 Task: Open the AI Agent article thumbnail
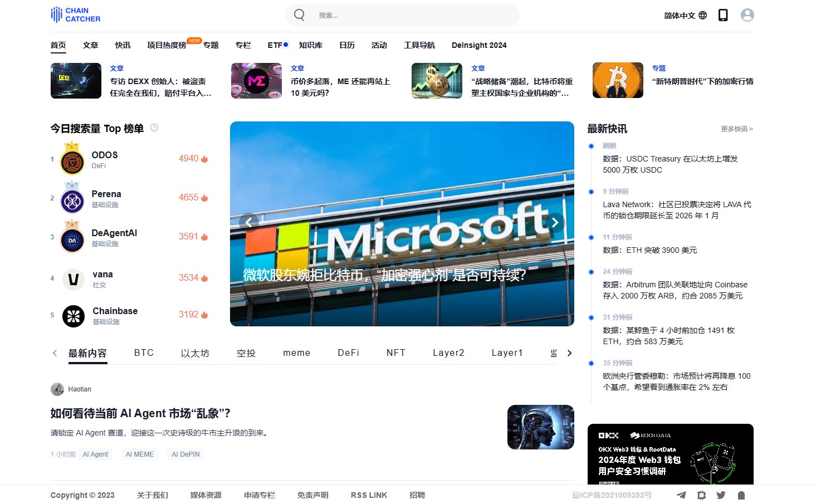tap(540, 427)
